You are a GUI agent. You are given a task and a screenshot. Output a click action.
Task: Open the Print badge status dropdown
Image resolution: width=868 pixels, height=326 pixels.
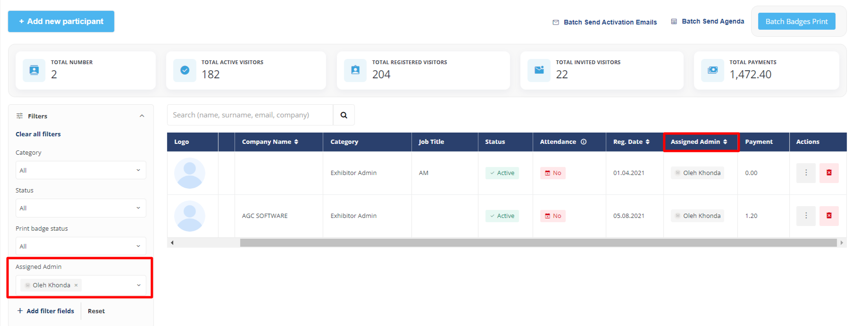[x=81, y=246]
